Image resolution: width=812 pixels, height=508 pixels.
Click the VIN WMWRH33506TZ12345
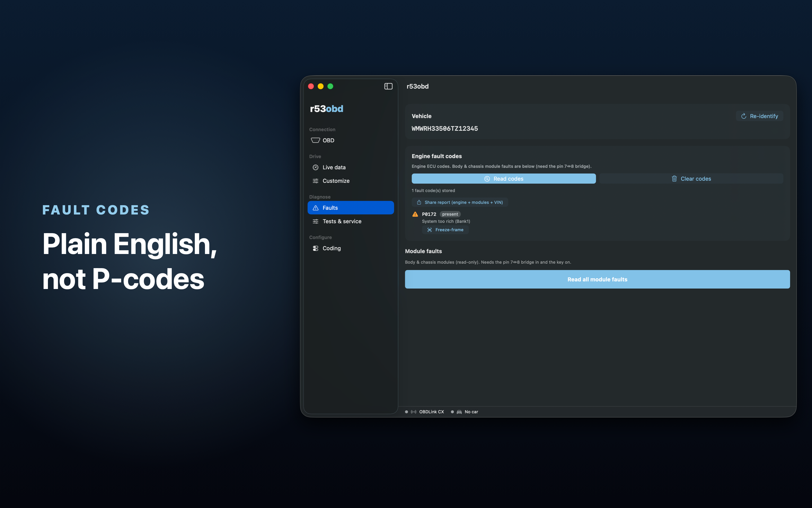[445, 128]
